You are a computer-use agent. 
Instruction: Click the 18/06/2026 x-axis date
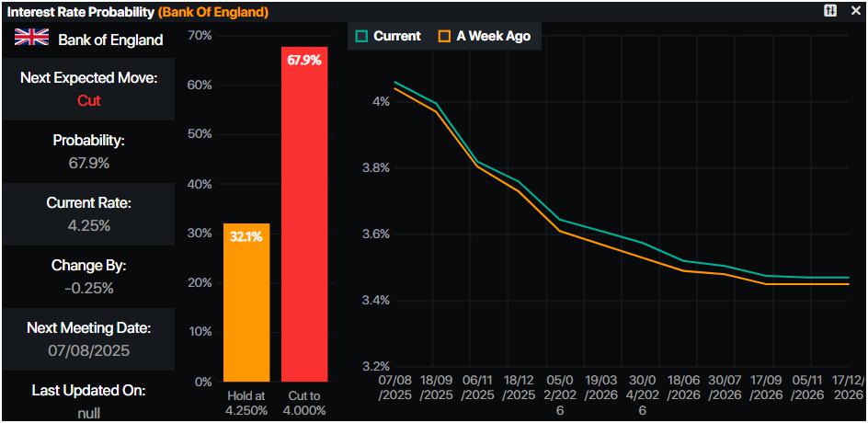click(684, 388)
